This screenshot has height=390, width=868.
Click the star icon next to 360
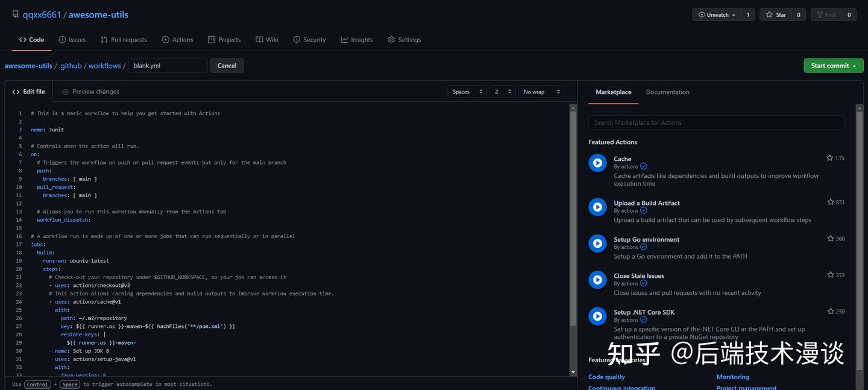[x=831, y=239]
